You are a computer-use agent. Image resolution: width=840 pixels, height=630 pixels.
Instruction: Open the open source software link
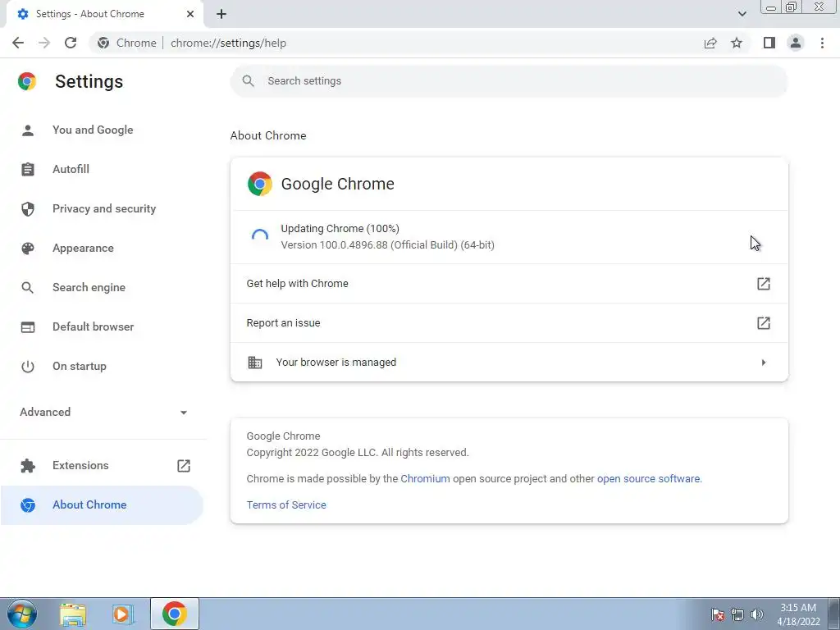pos(648,479)
